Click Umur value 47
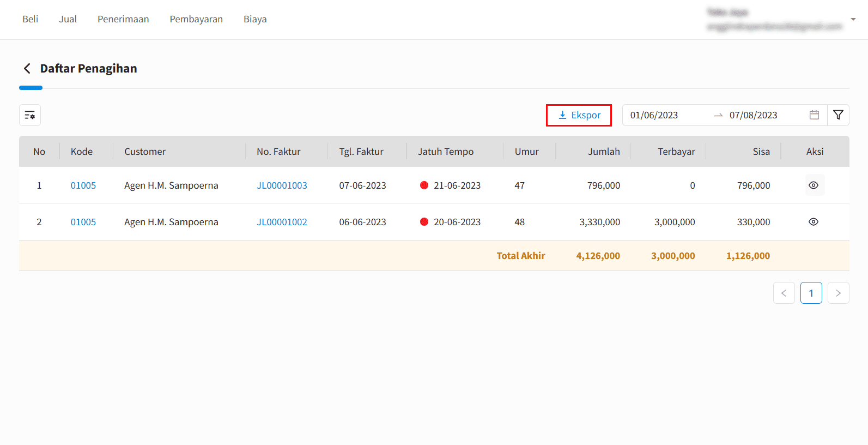868x445 pixels. (x=520, y=185)
